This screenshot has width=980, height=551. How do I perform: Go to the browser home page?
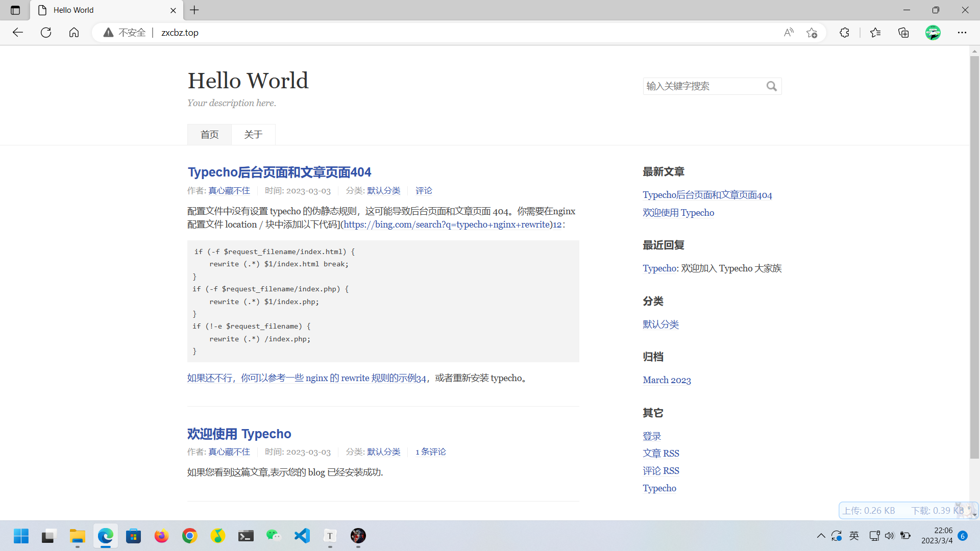73,32
